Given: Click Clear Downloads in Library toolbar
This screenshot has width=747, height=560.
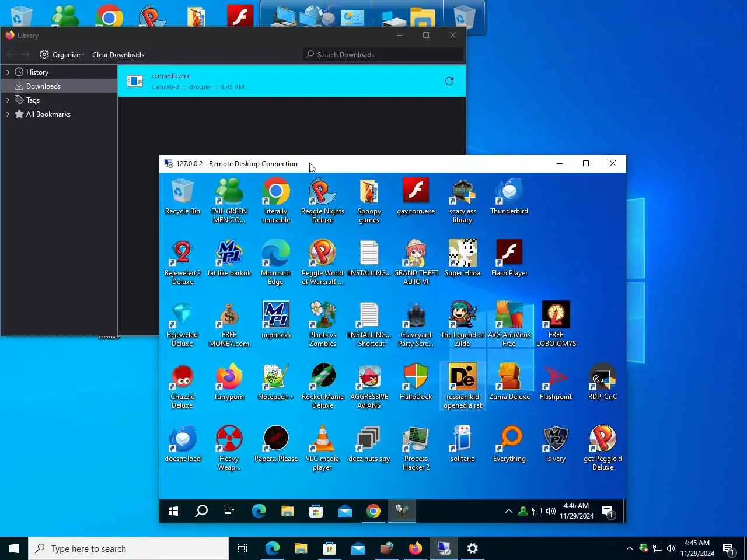Looking at the screenshot, I should point(118,55).
